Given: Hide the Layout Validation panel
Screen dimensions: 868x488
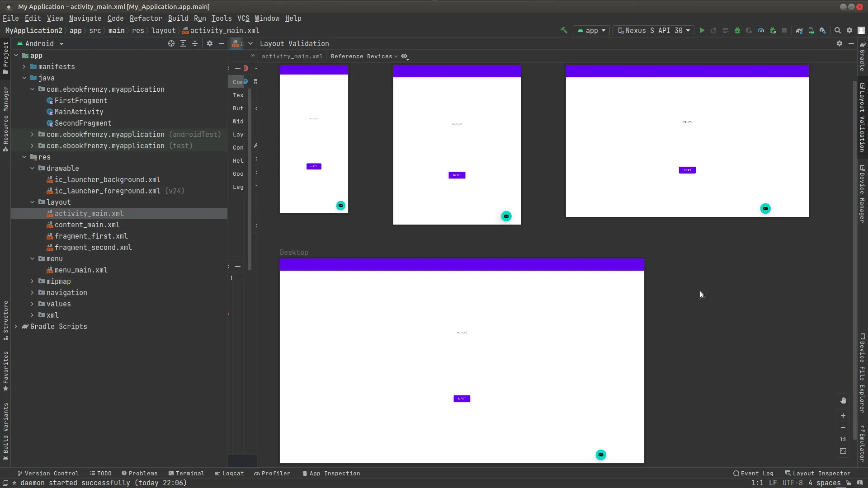Looking at the screenshot, I should [851, 43].
